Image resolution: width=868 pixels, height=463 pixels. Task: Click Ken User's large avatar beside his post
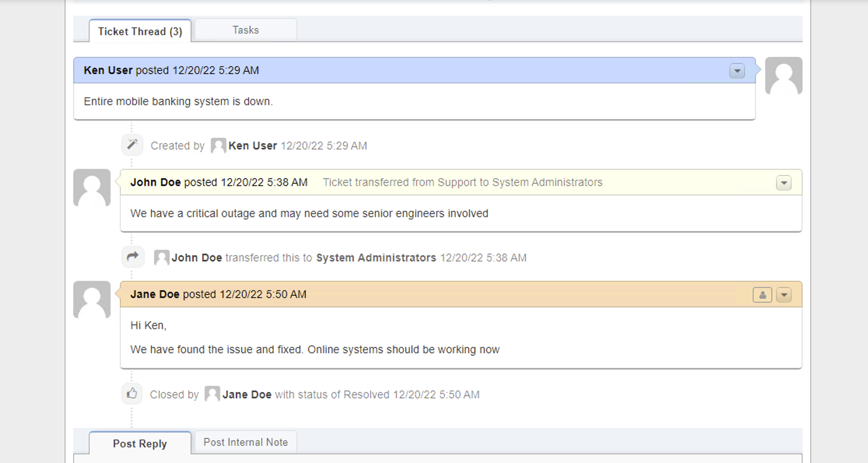[784, 76]
